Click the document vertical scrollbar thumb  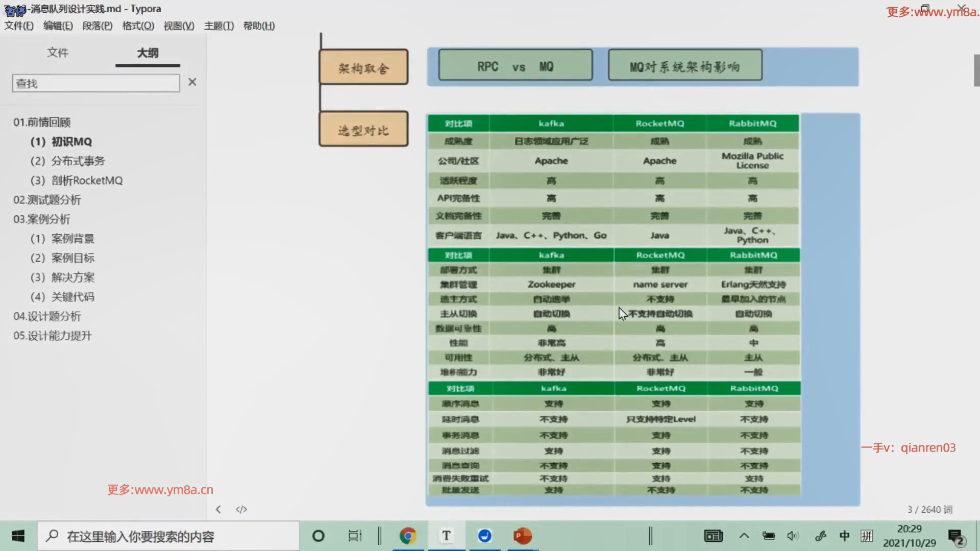point(976,70)
